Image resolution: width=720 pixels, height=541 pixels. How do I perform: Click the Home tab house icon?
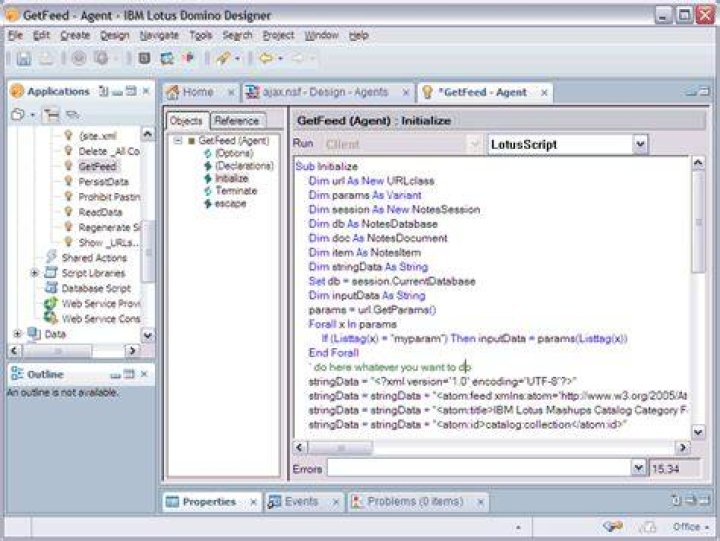tap(173, 92)
